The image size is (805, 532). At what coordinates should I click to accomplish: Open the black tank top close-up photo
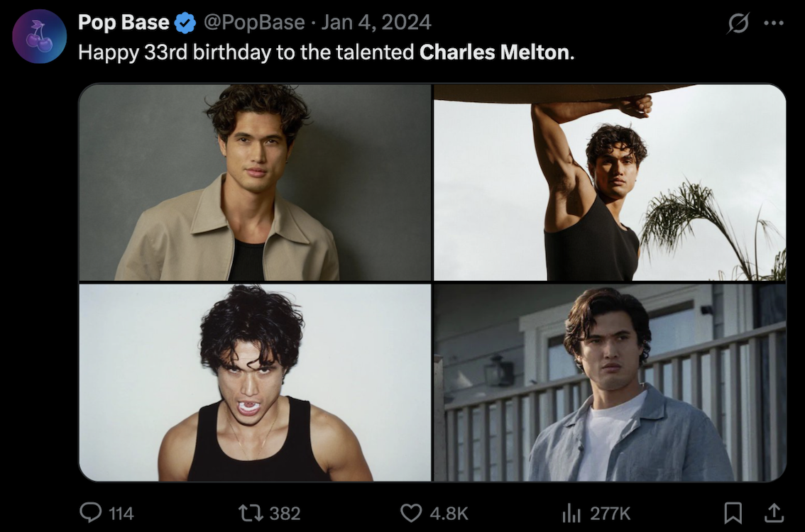[255, 383]
